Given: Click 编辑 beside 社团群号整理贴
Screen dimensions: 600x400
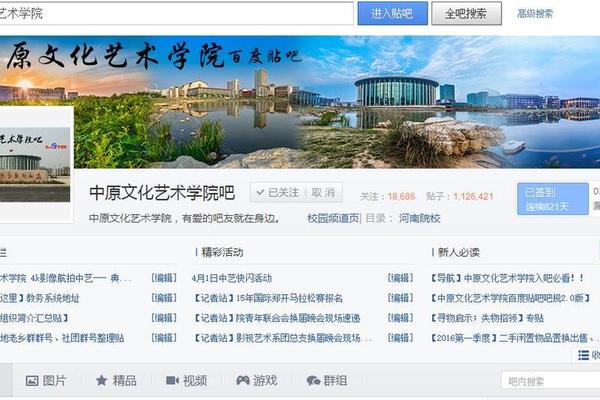Looking at the screenshot, I should coord(164,338).
